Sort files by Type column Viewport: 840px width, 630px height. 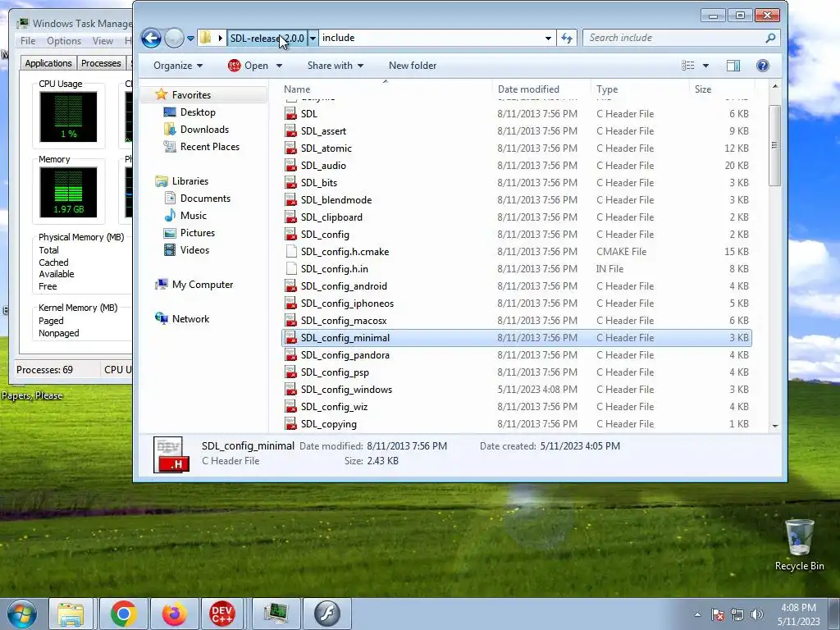pyautogui.click(x=640, y=89)
